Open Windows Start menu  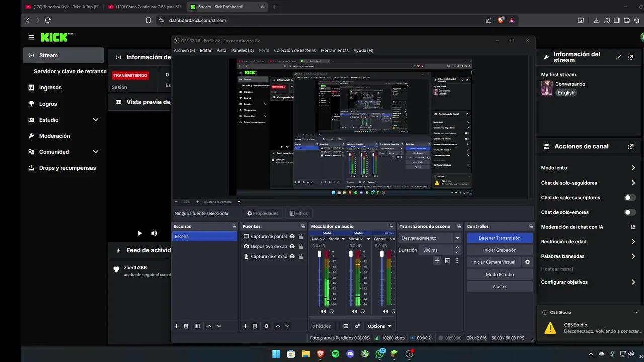[x=276, y=354]
